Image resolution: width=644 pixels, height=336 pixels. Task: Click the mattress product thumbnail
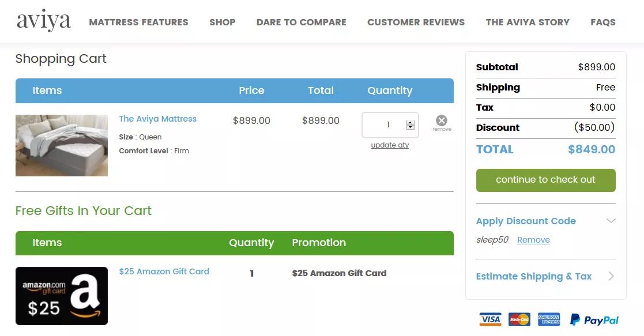tap(62, 145)
